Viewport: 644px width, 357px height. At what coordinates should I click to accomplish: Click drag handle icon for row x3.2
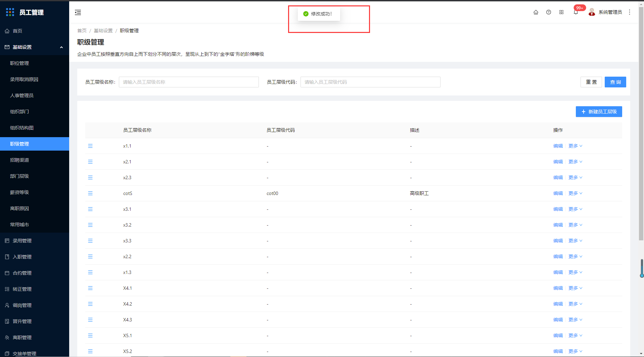[90, 225]
